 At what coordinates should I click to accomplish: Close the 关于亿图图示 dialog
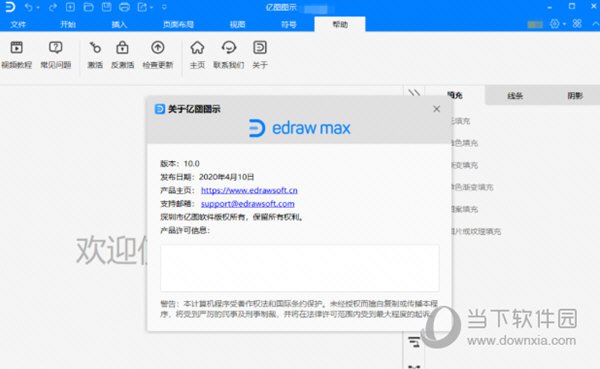[x=436, y=109]
